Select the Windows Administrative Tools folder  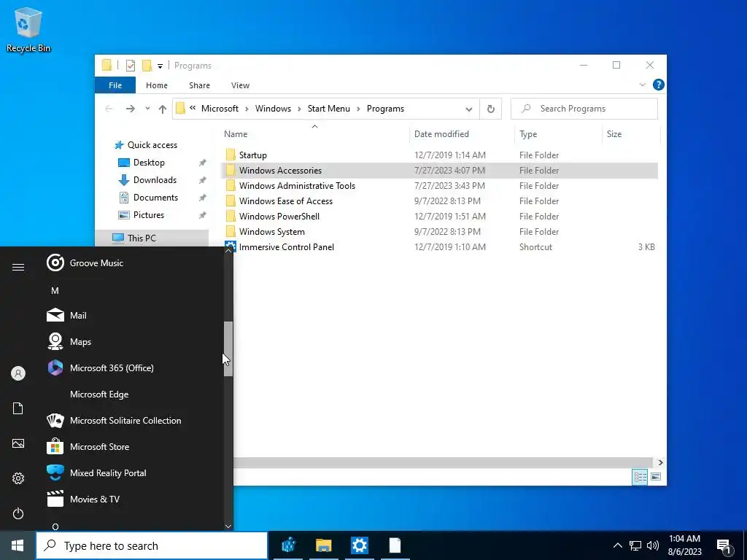pos(439,186)
